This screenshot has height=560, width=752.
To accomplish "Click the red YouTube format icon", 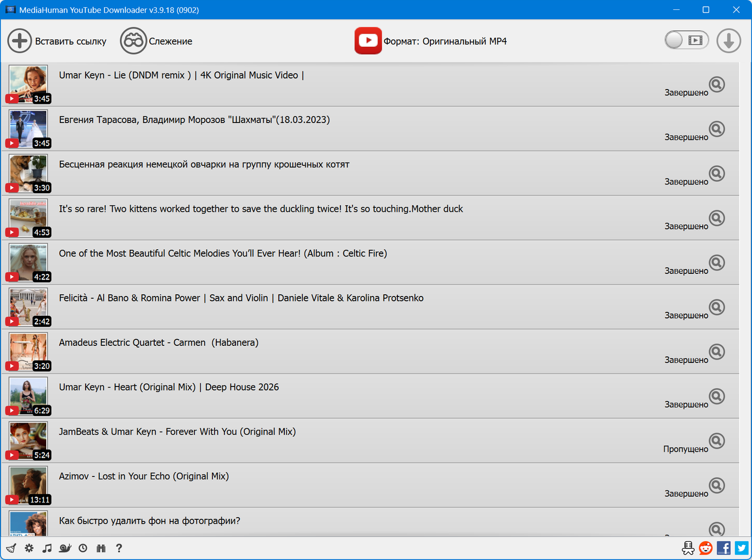I will pyautogui.click(x=368, y=41).
